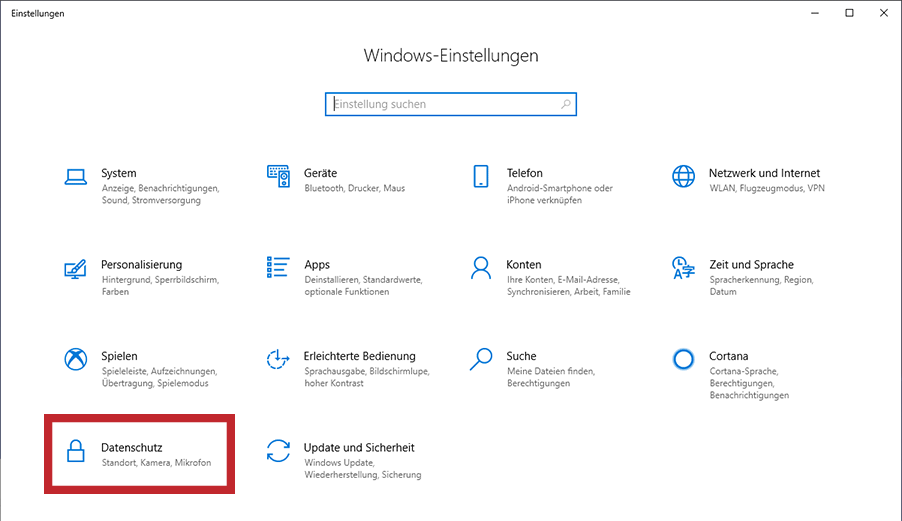
Task: Click 'Windows Update, Wiederherstellung, Sicherung' text
Action: click(x=362, y=469)
